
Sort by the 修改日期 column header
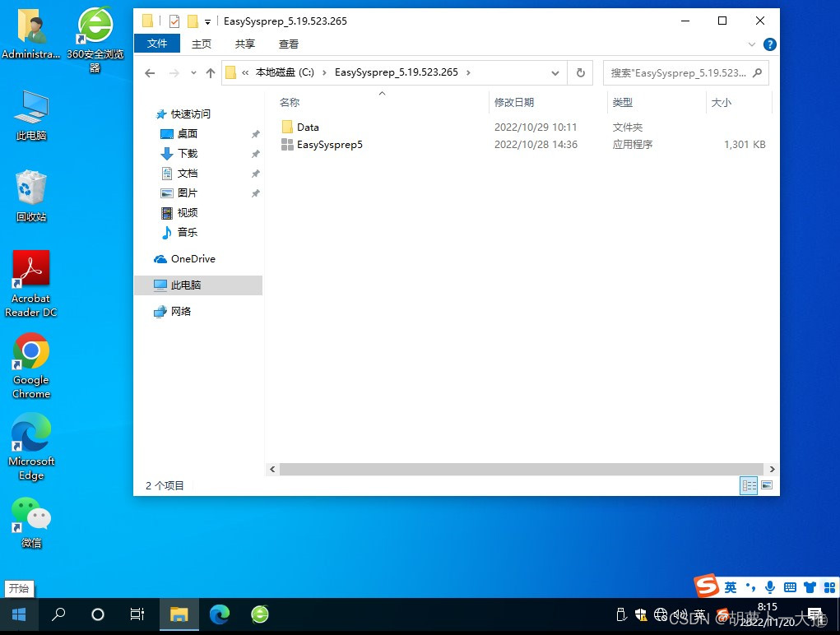click(x=513, y=102)
